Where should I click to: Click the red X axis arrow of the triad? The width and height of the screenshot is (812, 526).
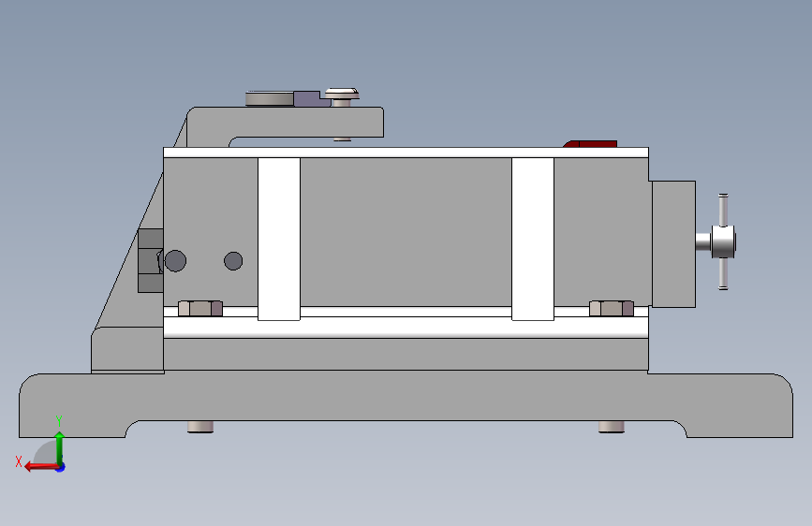(41, 467)
